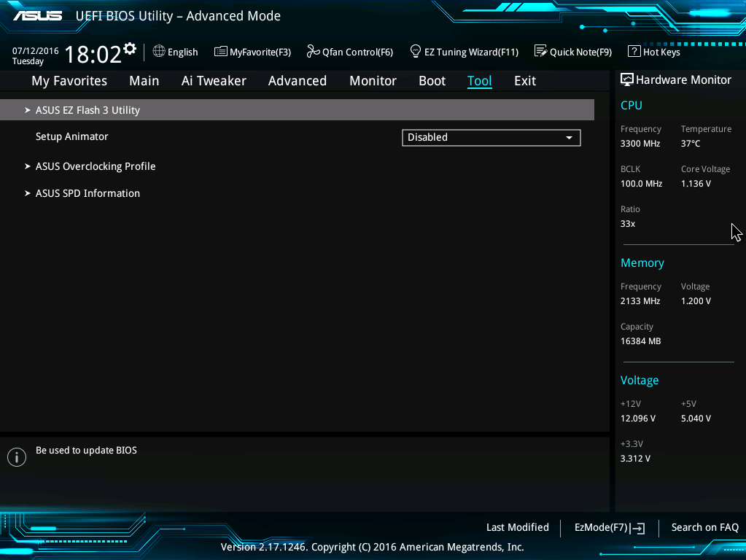Switch to the Ai Tweaker tab
The image size is (746, 560).
[214, 81]
